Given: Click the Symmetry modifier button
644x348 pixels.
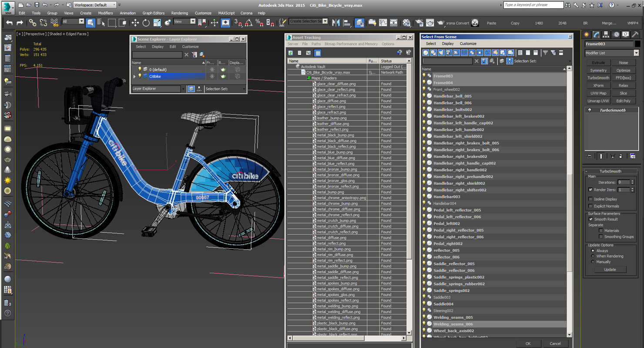Looking at the screenshot, I should (x=598, y=70).
